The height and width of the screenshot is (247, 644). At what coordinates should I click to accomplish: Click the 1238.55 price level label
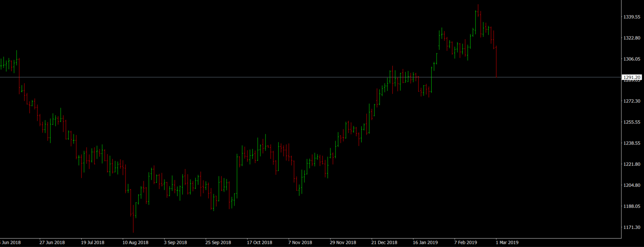click(x=632, y=143)
